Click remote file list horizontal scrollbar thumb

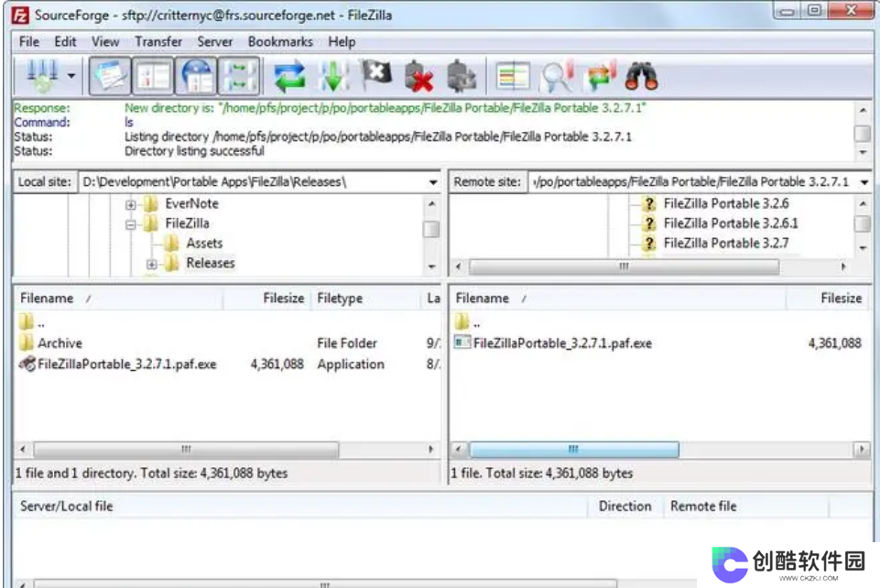coord(573,449)
